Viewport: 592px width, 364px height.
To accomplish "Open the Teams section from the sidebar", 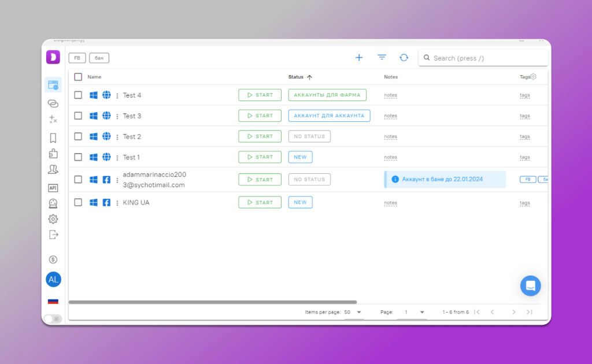I will pos(53,169).
